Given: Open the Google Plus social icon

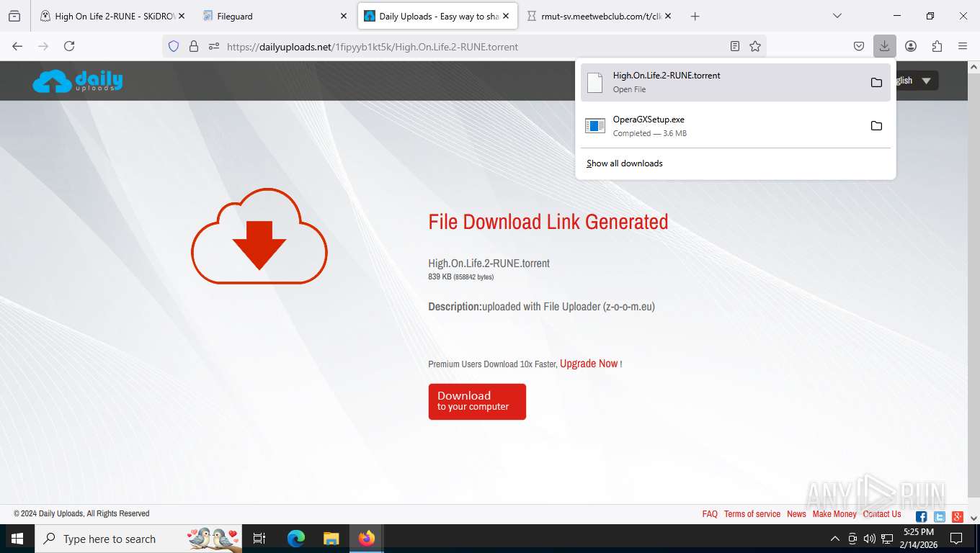Looking at the screenshot, I should point(958,516).
